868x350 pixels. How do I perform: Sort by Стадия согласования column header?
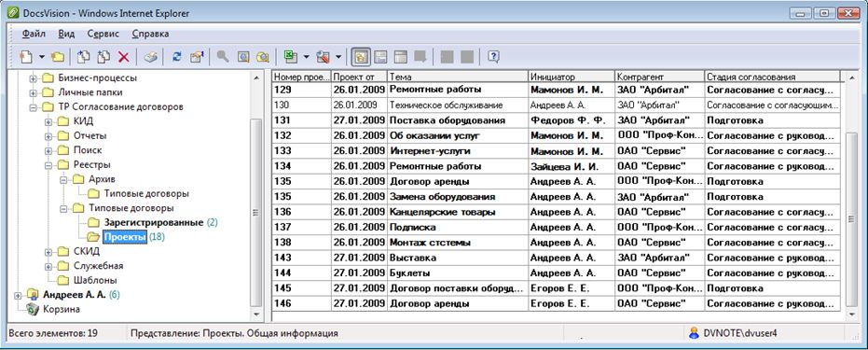772,77
